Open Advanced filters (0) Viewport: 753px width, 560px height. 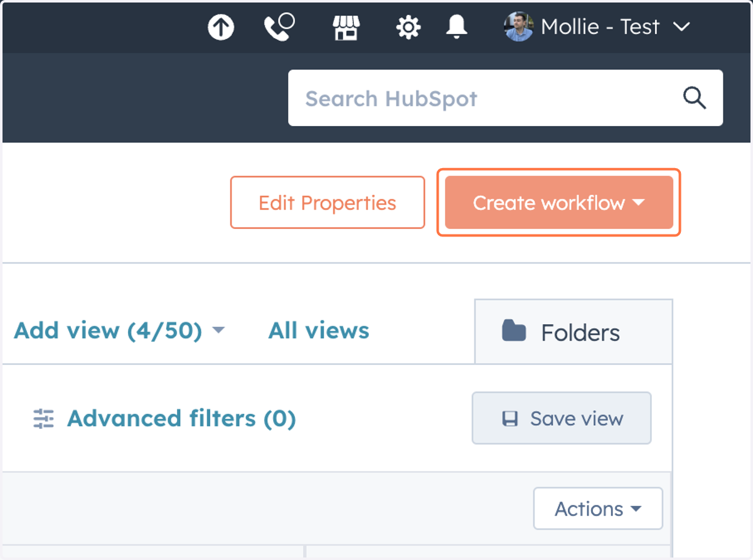164,418
